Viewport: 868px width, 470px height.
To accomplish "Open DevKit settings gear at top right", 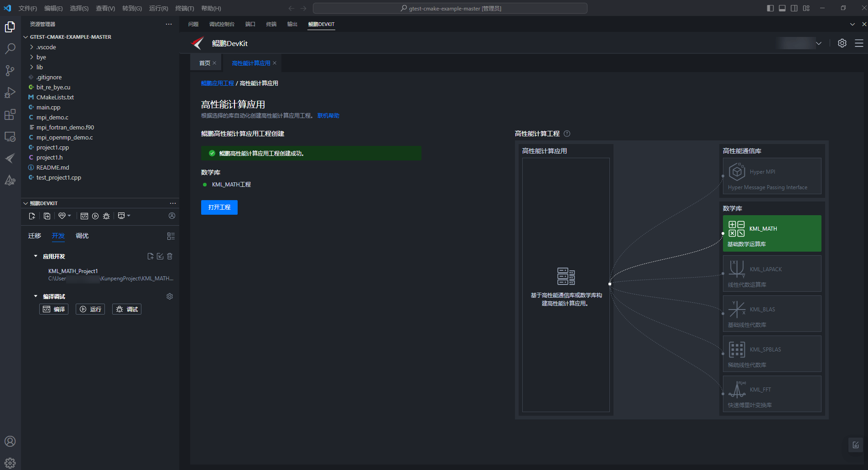I will click(x=842, y=43).
